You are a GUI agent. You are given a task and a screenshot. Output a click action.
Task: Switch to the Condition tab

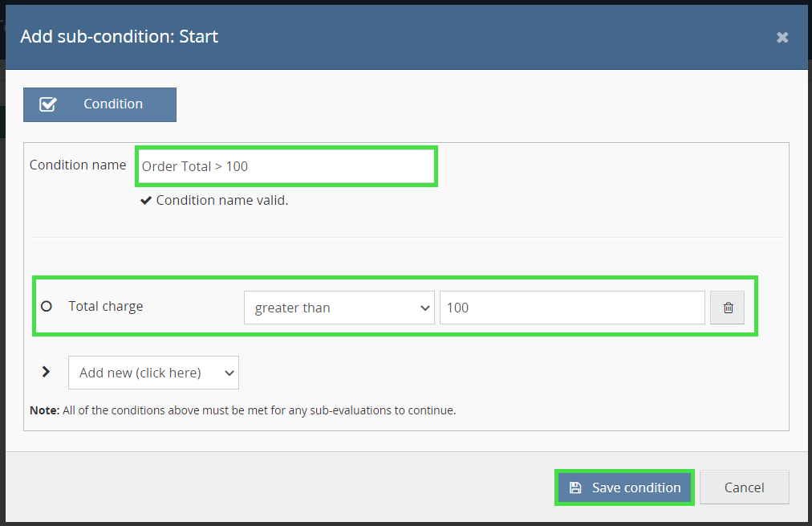99,104
